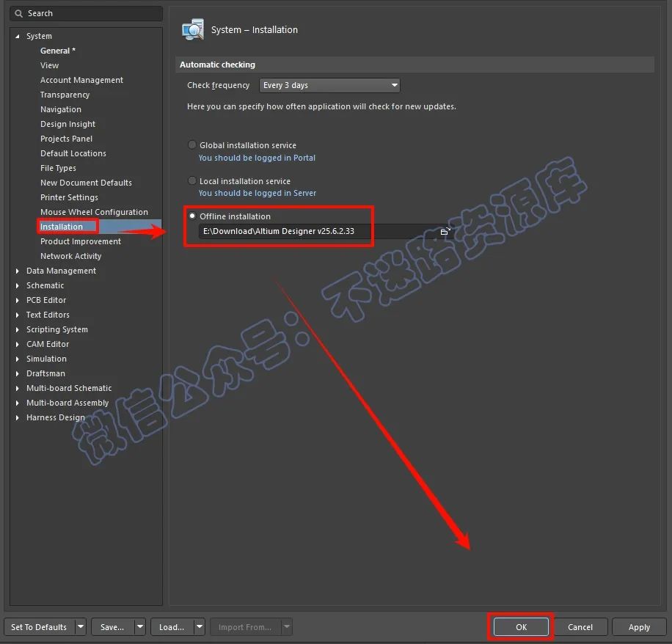This screenshot has height=644, width=672.
Task: Click the Apply button
Action: (639, 627)
